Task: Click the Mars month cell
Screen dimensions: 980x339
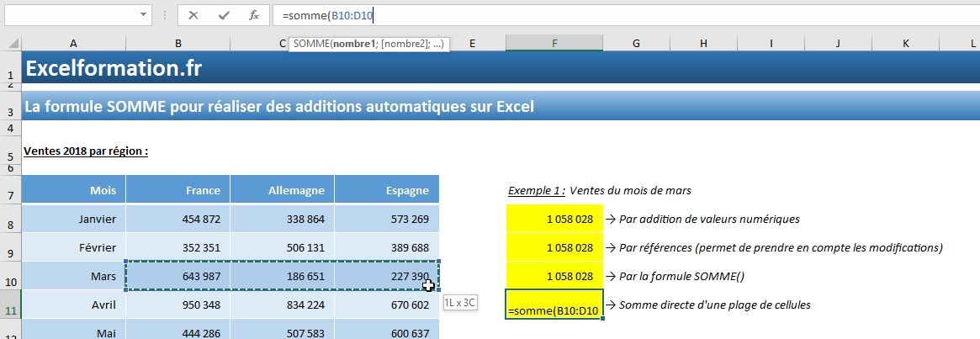Action: coord(74,277)
